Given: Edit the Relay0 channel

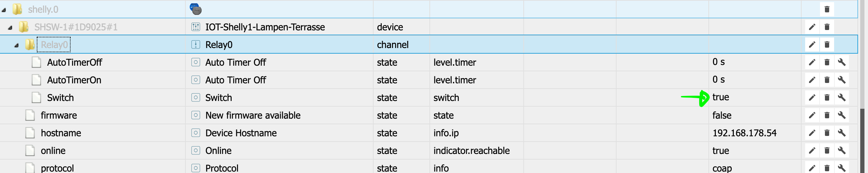Looking at the screenshot, I should pos(812,44).
